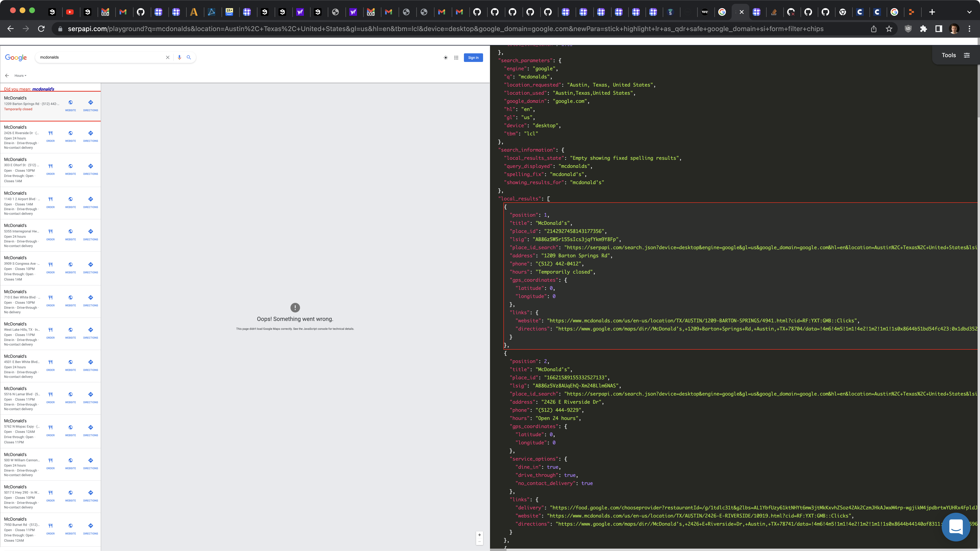The width and height of the screenshot is (980, 551).
Task: Open the Intercom chat bubble
Action: (956, 527)
